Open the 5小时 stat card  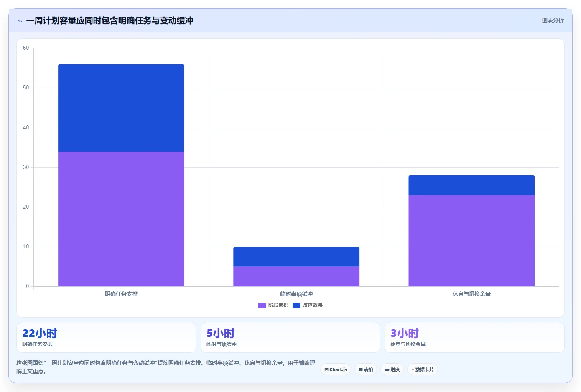(290, 337)
